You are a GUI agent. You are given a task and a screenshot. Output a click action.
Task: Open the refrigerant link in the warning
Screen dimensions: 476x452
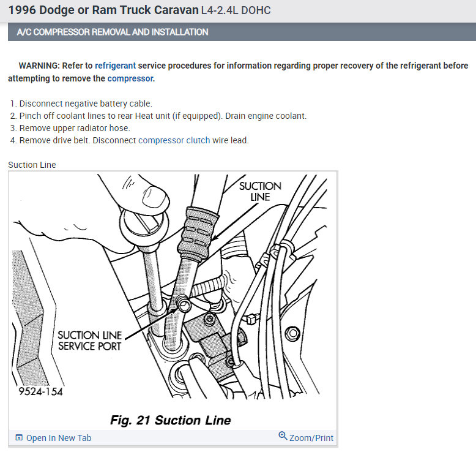(x=116, y=66)
